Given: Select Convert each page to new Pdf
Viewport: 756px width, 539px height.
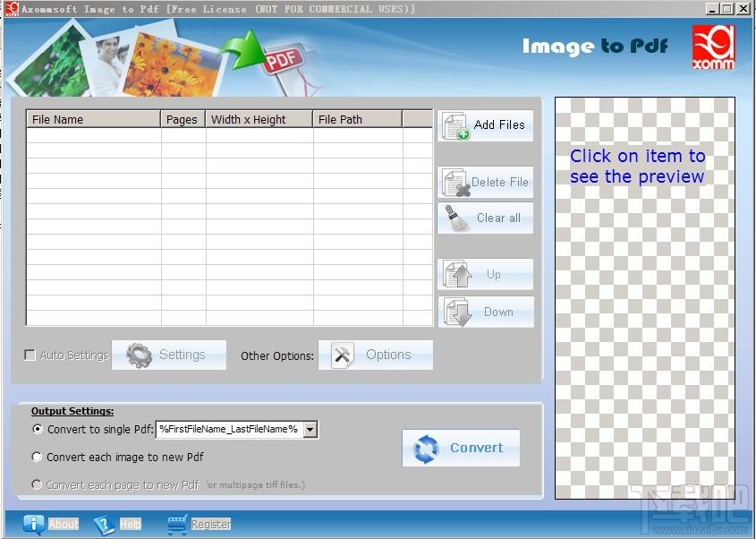Looking at the screenshot, I should (37, 484).
